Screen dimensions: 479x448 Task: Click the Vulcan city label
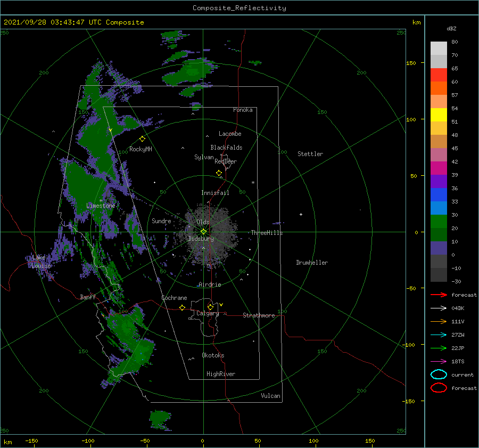[271, 396]
